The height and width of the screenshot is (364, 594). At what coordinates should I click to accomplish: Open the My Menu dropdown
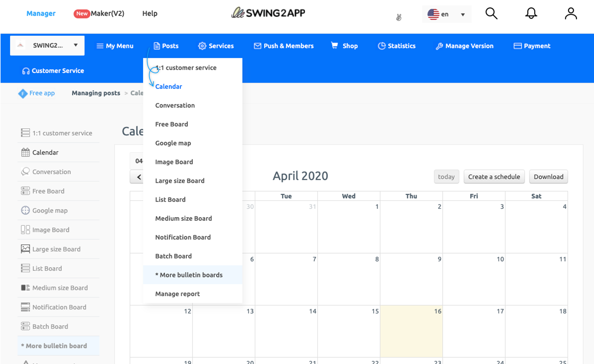tap(115, 46)
